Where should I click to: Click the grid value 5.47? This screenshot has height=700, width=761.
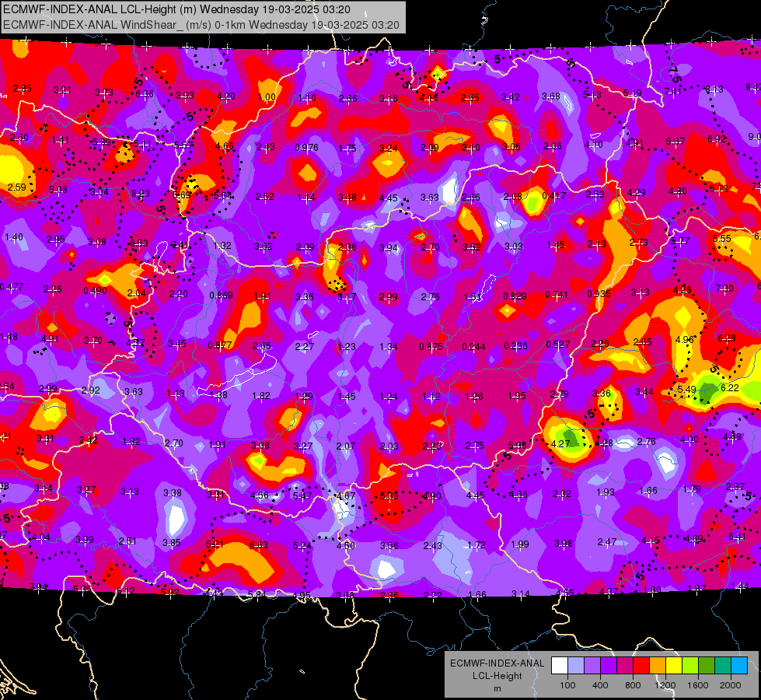tap(302, 495)
